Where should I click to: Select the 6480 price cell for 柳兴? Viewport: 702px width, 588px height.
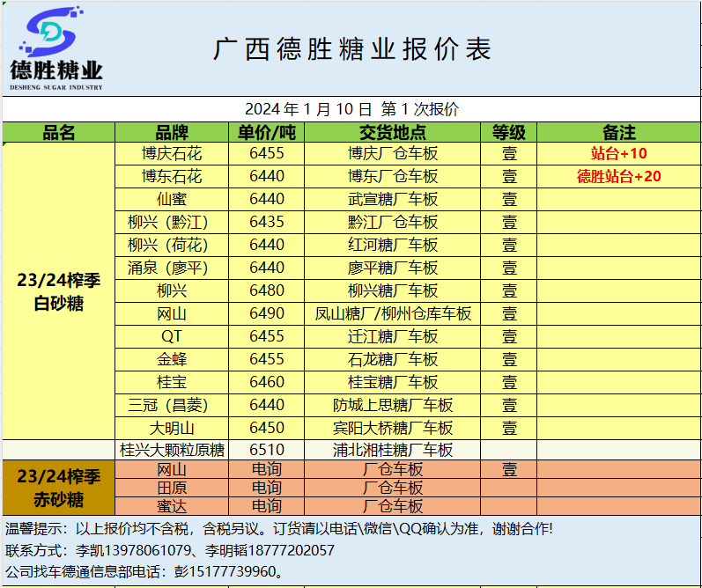[267, 290]
